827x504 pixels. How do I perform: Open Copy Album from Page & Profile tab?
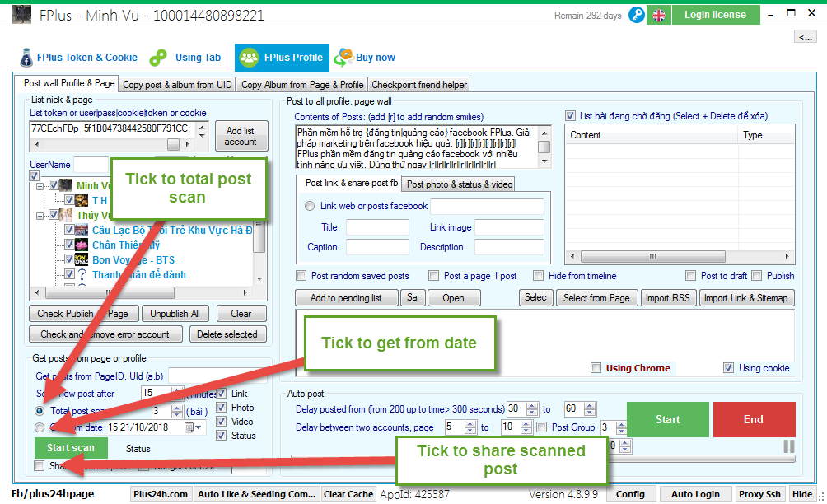coord(302,84)
